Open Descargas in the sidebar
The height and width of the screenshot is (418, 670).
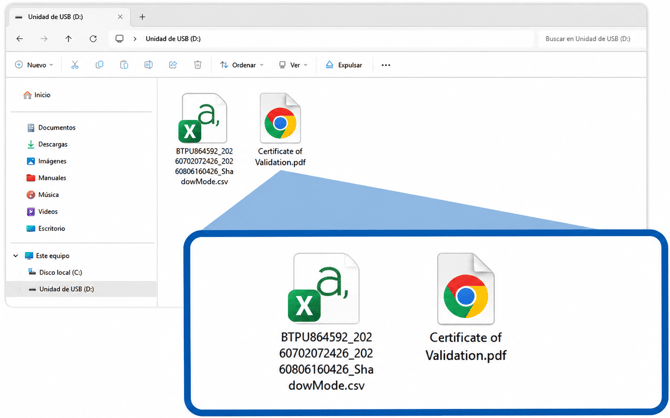(47, 144)
